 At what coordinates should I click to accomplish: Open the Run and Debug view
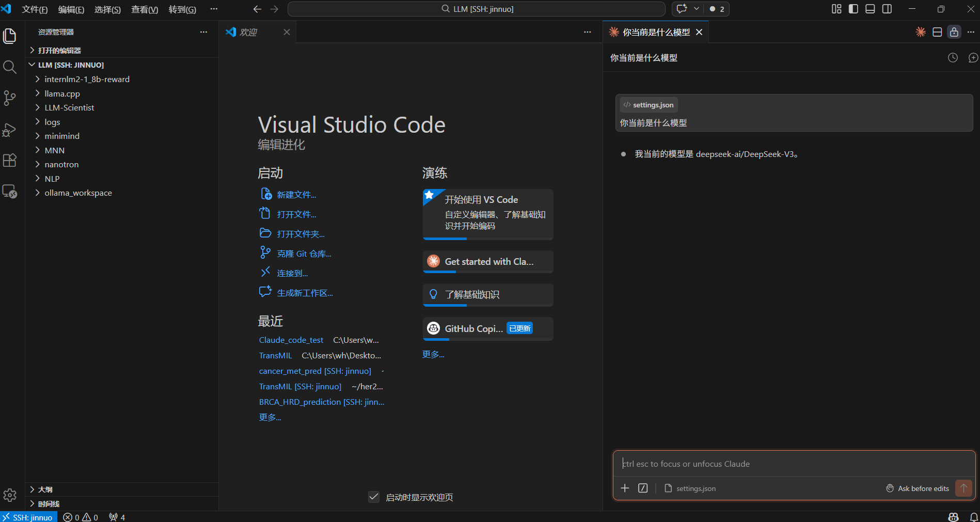10,130
